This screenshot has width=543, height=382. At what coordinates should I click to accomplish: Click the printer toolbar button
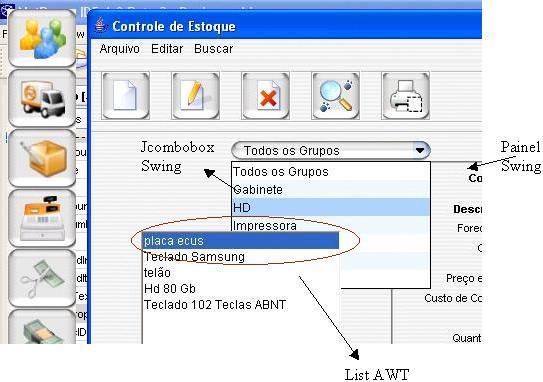pos(406,96)
